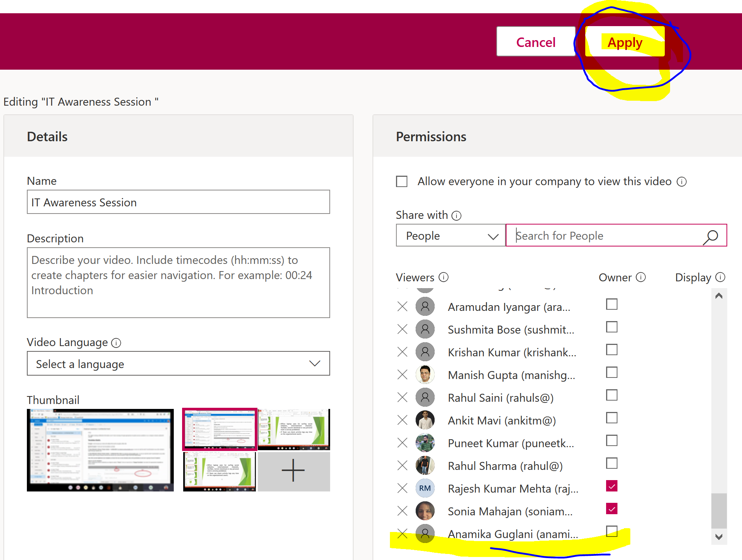Expand the Select a language dropdown
The height and width of the screenshot is (560, 742).
(x=178, y=363)
